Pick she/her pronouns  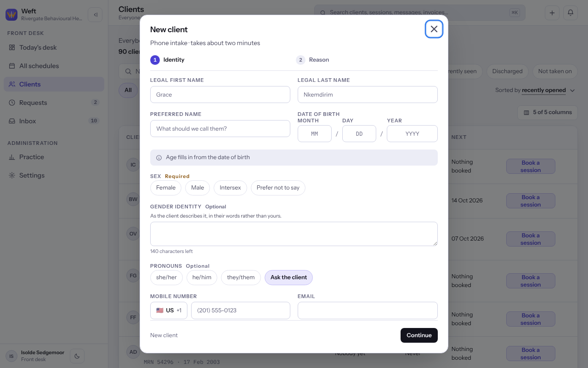pyautogui.click(x=166, y=277)
